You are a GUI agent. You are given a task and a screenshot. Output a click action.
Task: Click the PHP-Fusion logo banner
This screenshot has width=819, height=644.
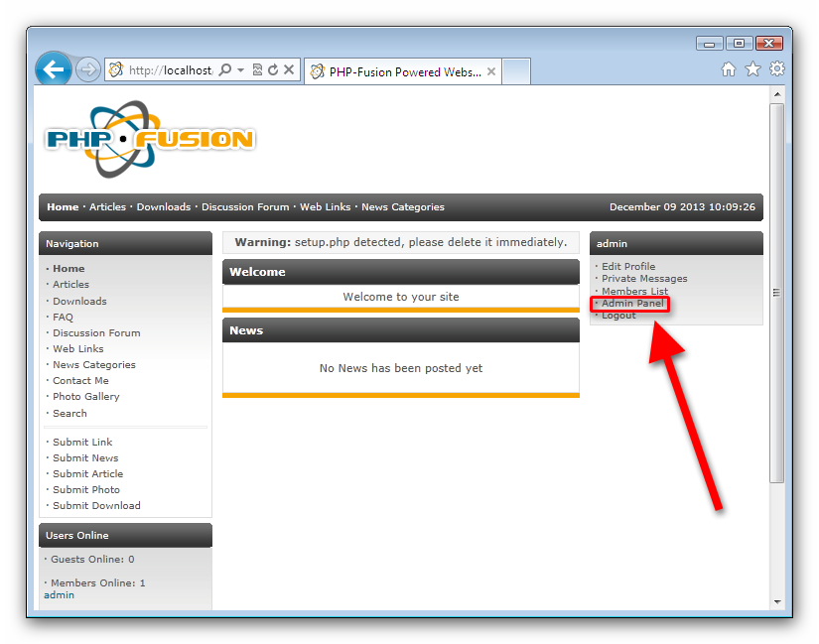tap(150, 139)
